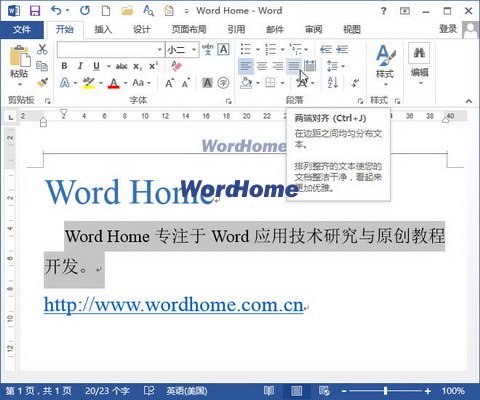Create a new blank document icon
Screen dimensions: 480x400
pos(106,11)
